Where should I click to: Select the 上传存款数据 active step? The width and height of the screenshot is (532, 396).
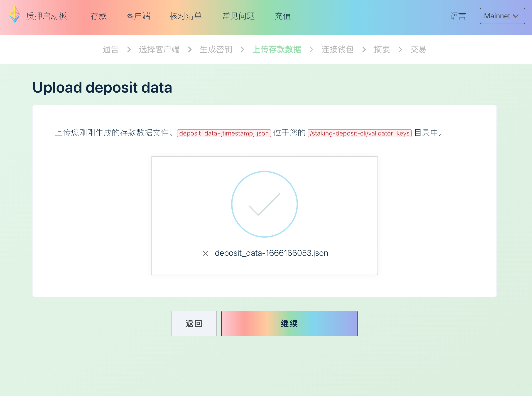coord(277,49)
